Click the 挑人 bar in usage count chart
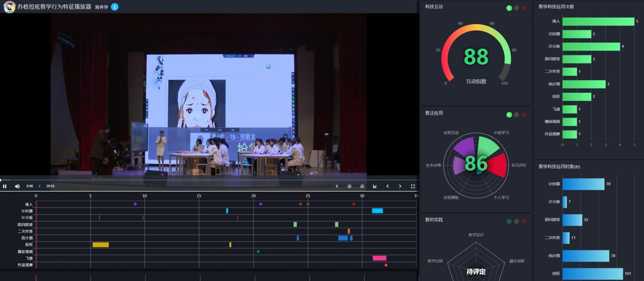The width and height of the screenshot is (644, 281). 598,21
